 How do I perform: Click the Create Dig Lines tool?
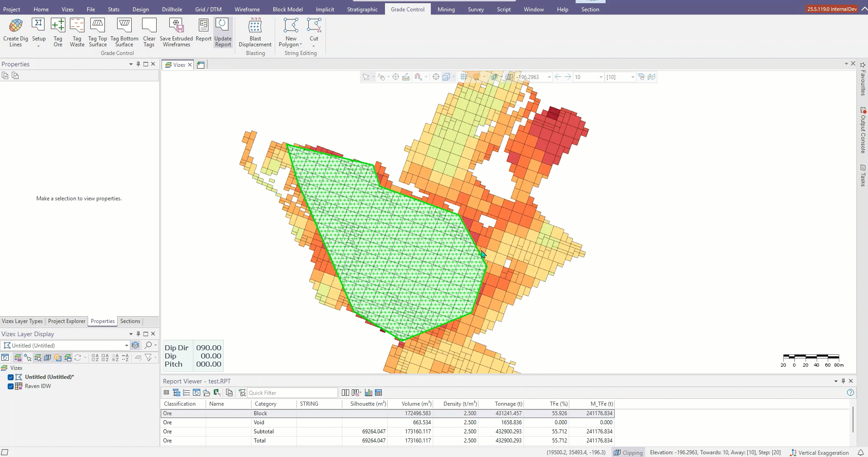(x=15, y=32)
